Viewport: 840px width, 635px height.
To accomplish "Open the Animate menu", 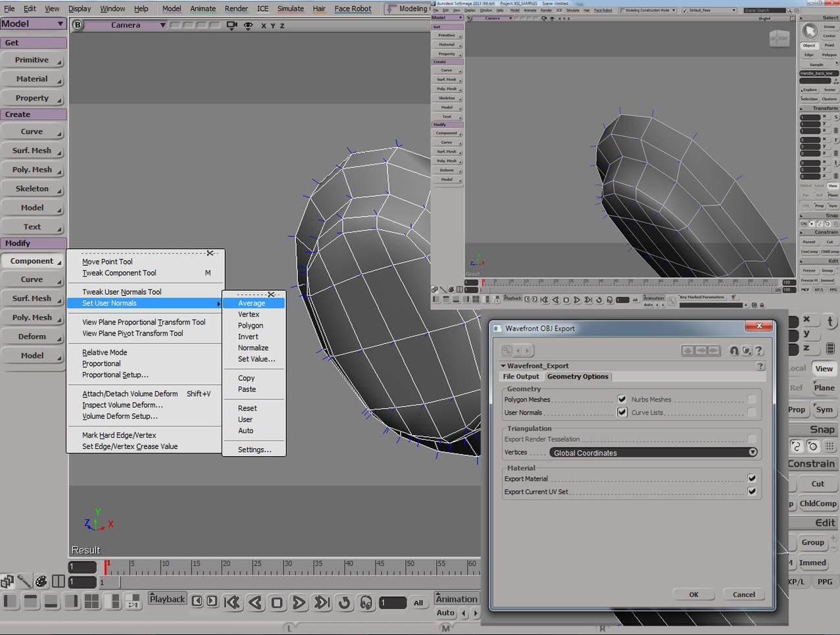I will pos(202,9).
